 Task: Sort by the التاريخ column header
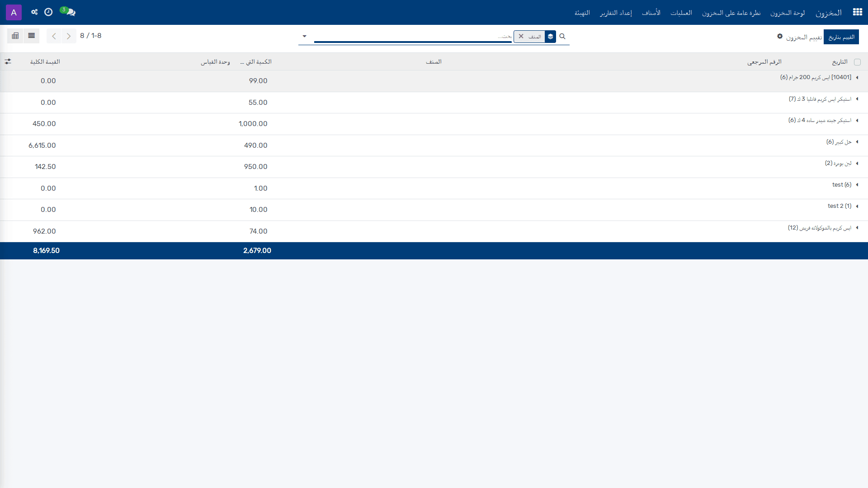[840, 62]
